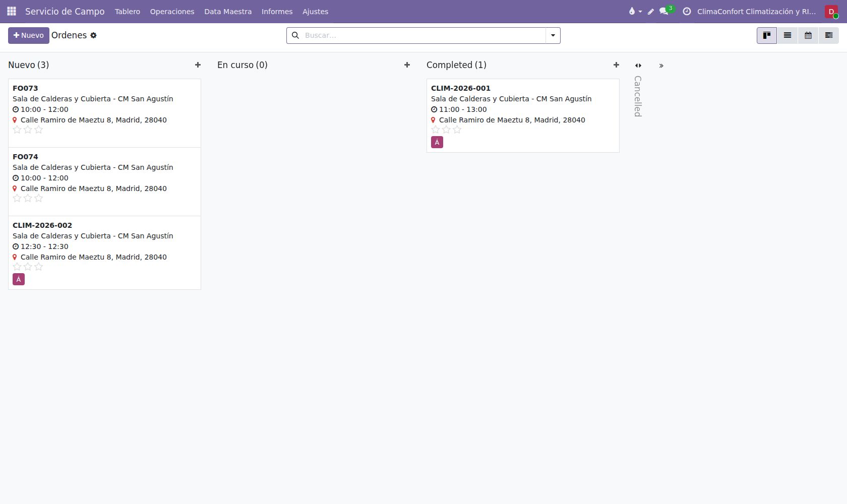The image size is (847, 504).
Task: Set second priority star on CLIM-2026-001
Action: click(x=446, y=130)
